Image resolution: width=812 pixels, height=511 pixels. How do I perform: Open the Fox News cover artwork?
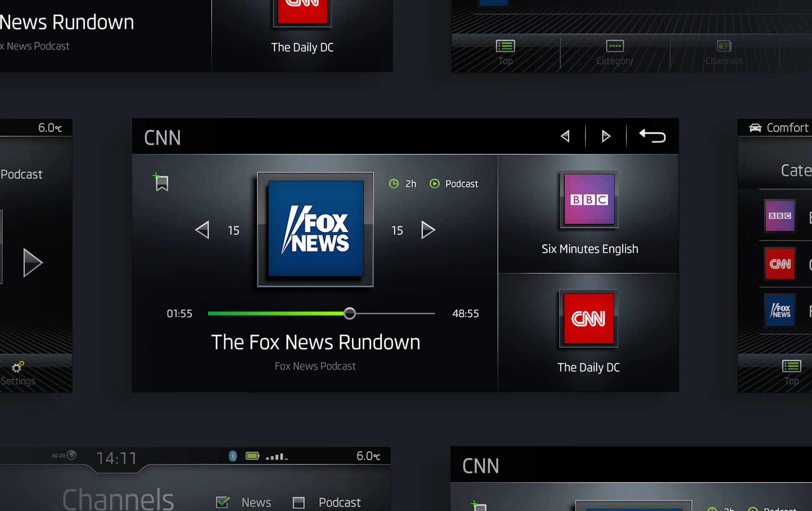(x=315, y=230)
